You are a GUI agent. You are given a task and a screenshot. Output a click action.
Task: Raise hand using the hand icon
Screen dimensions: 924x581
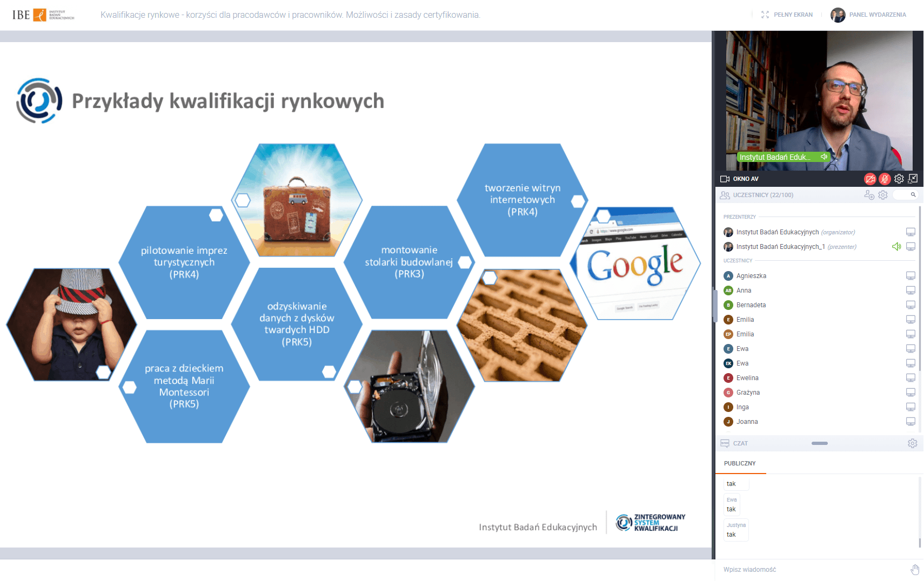tap(914, 570)
